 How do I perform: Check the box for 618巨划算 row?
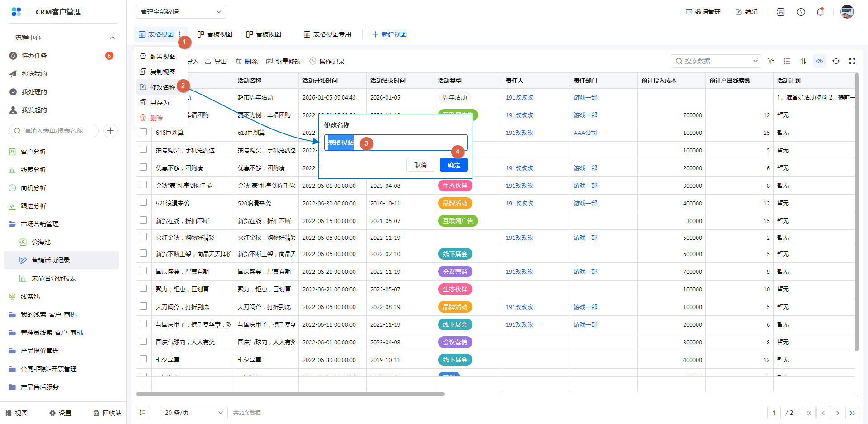pyautogui.click(x=143, y=132)
